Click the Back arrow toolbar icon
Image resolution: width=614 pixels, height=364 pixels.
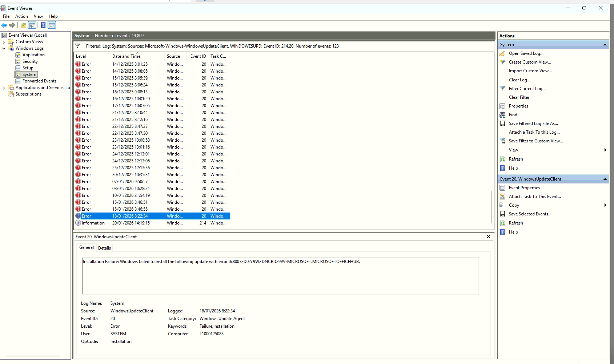4,25
